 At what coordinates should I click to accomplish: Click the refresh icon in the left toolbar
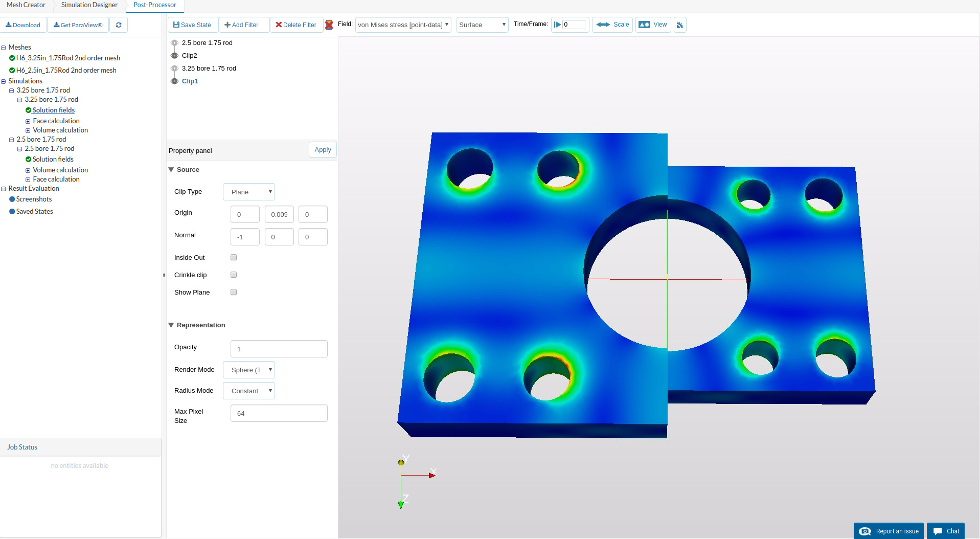click(119, 25)
